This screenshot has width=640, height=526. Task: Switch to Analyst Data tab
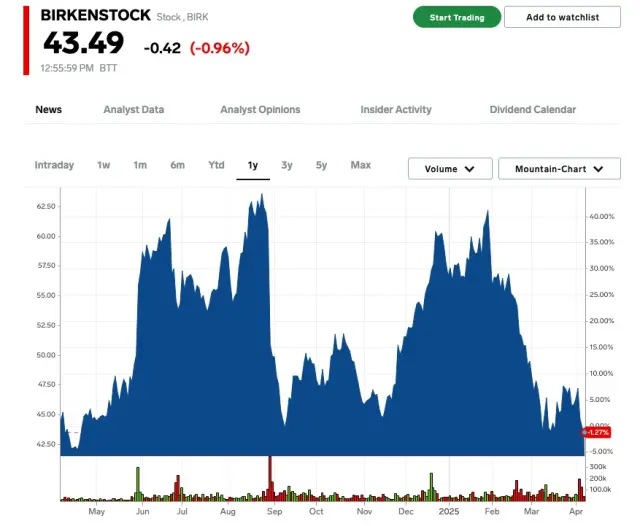pos(133,110)
